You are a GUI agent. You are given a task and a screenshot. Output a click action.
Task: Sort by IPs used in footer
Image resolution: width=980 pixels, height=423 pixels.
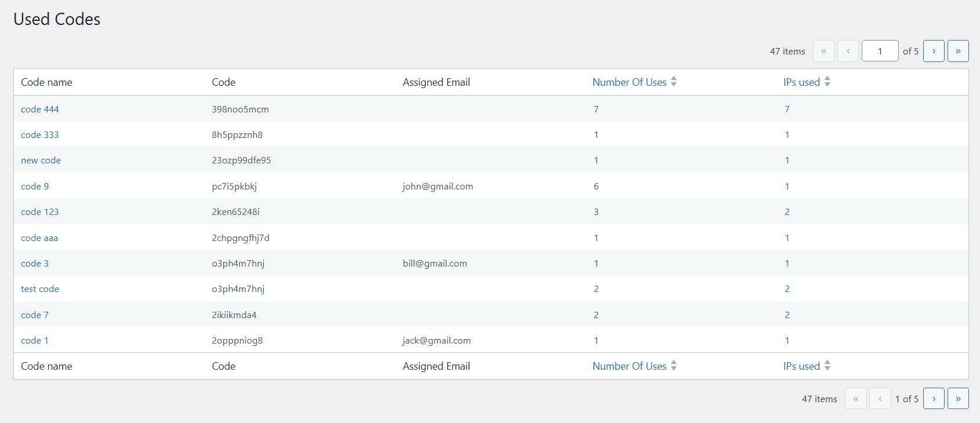[801, 366]
